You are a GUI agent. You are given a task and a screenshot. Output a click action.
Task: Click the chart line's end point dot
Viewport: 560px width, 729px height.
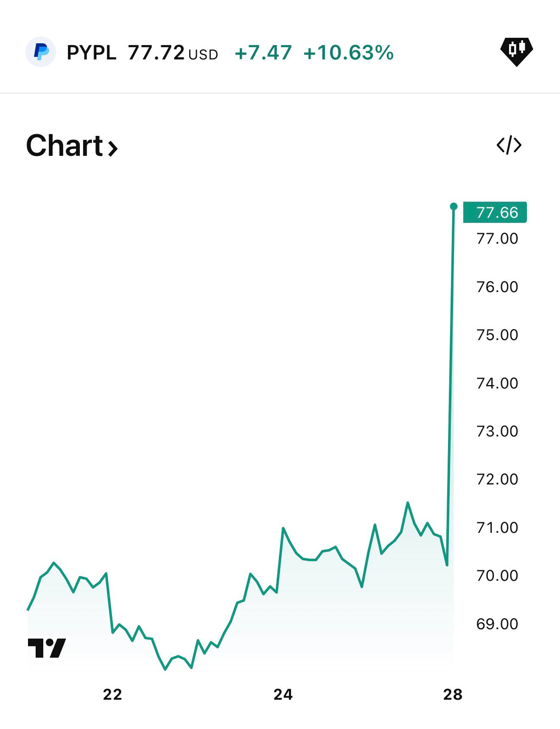point(454,207)
